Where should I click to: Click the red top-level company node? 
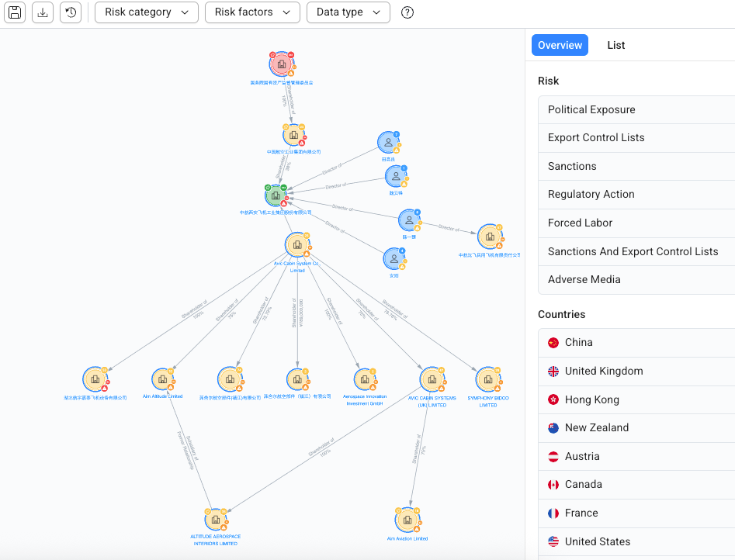point(282,64)
